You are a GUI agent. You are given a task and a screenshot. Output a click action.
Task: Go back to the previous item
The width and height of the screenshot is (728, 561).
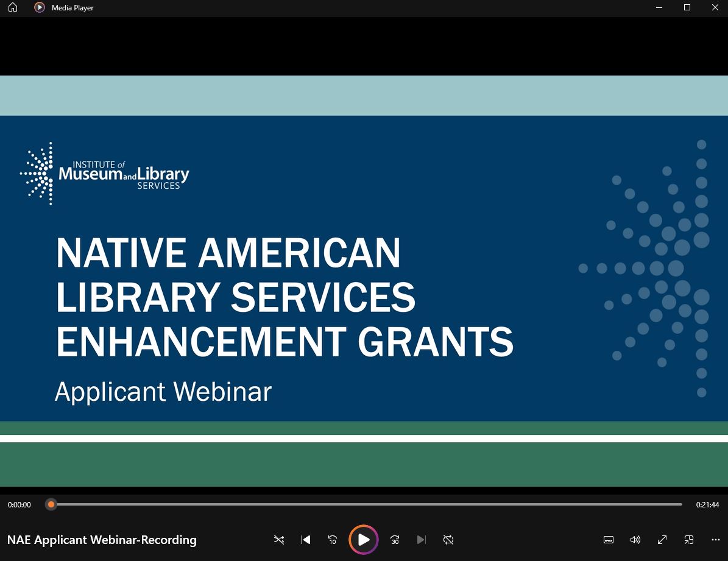pos(306,540)
